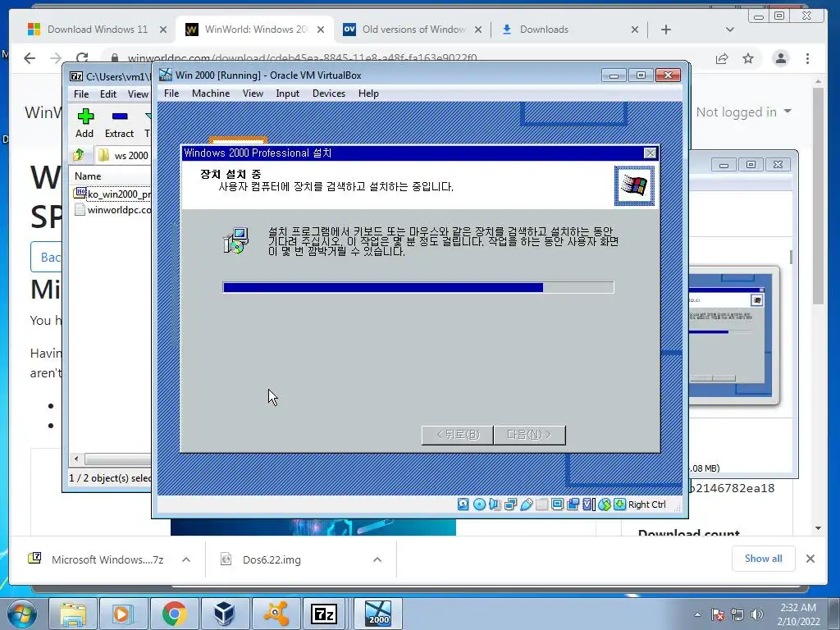Switch to Old versions of Windows tab
840x630 pixels.
click(413, 30)
